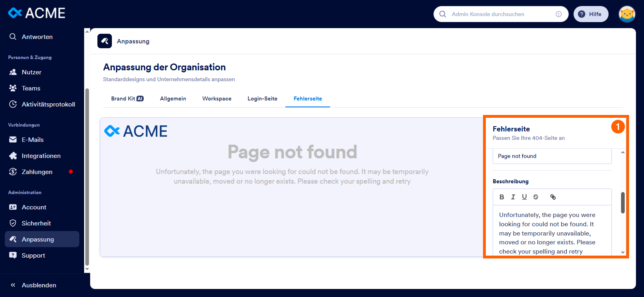Toggle bold in Beschreibung editor

coord(502,197)
